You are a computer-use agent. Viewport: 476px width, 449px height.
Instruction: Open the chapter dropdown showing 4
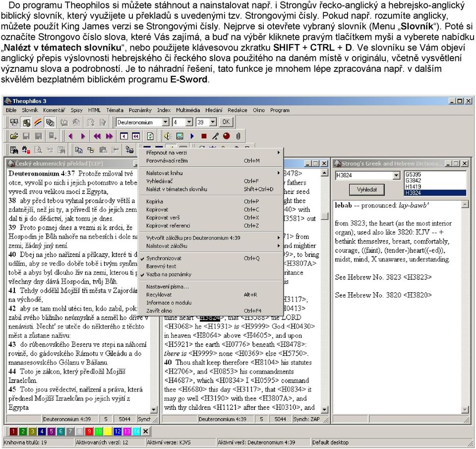(189, 123)
